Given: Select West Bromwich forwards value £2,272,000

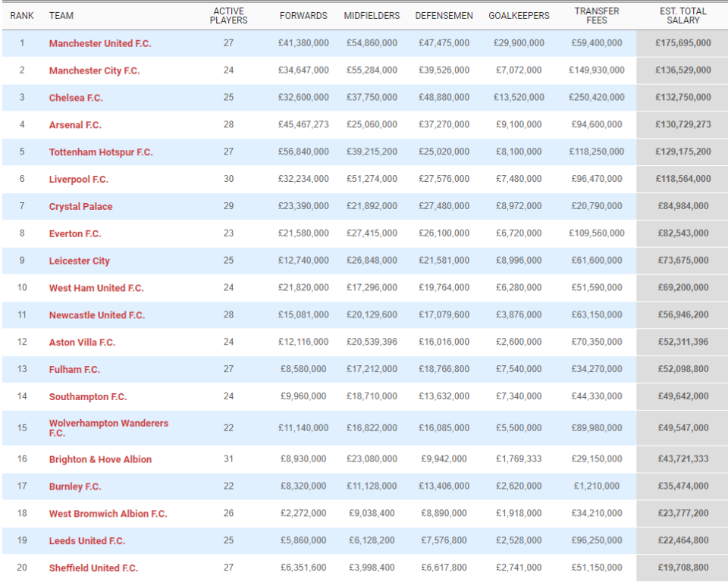Looking at the screenshot, I should coord(303,513).
